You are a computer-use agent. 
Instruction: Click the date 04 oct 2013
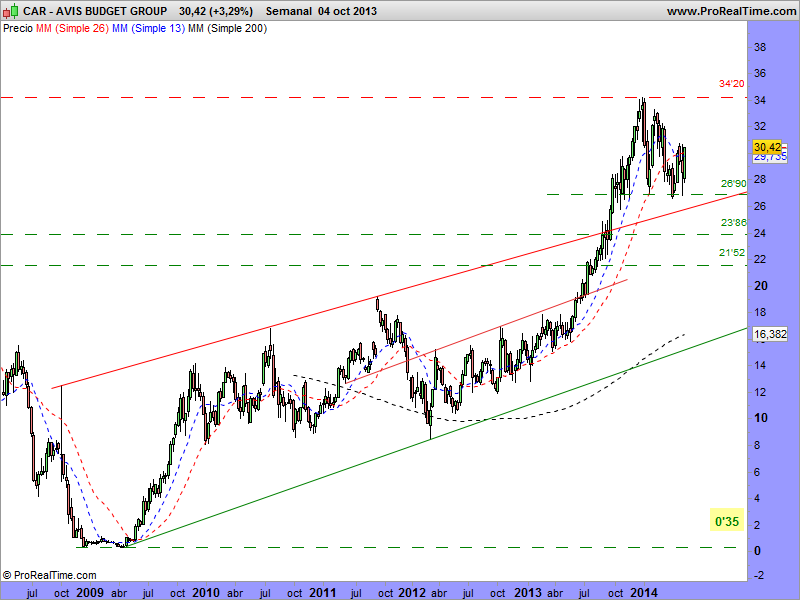click(347, 11)
